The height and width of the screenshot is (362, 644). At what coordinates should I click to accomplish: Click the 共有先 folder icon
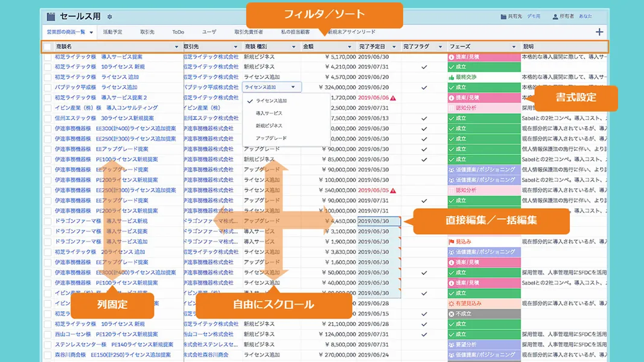[503, 16]
